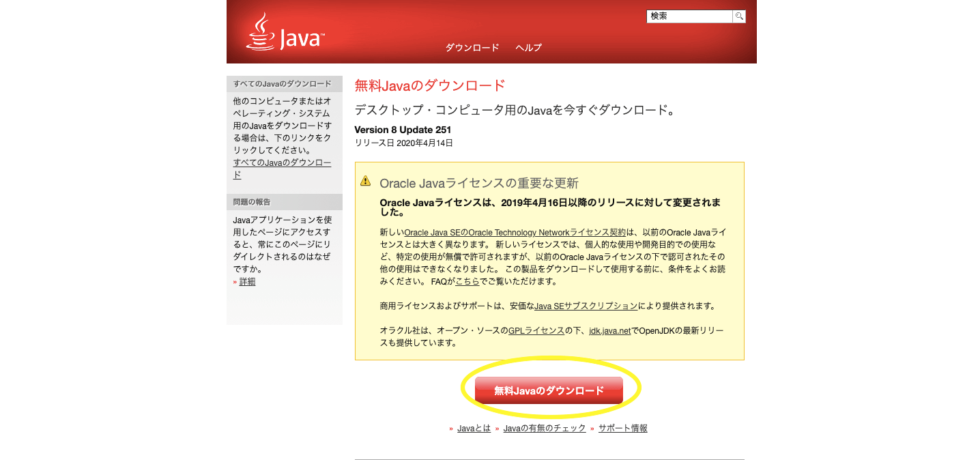Open the Javaの有無のチェック link

point(545,429)
